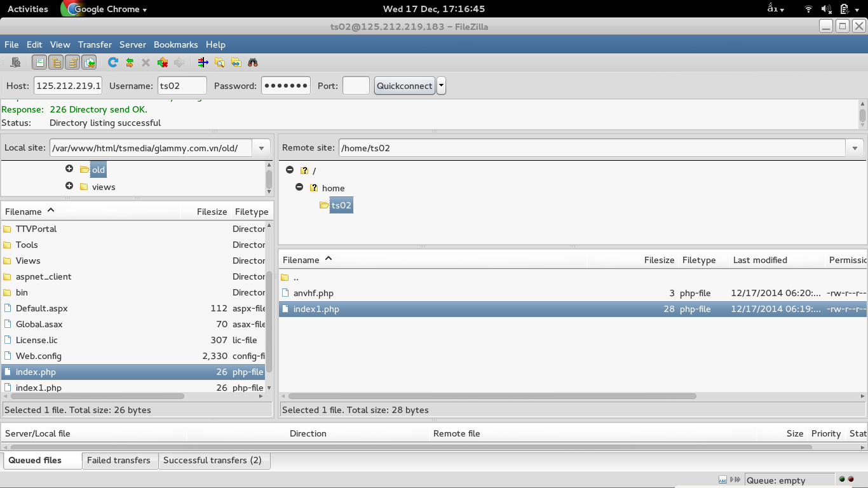This screenshot has width=868, height=488.
Task: Disconnect from the current server icon
Action: [x=163, y=62]
